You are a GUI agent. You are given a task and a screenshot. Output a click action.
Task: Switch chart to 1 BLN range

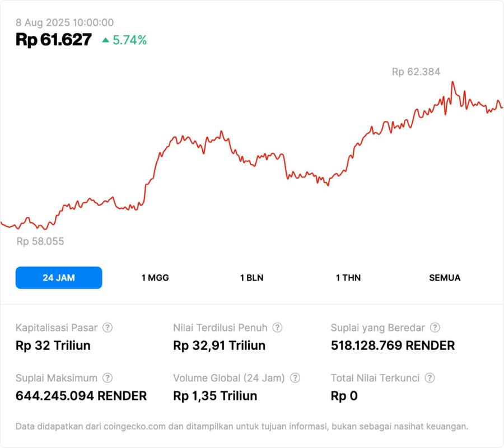251,278
